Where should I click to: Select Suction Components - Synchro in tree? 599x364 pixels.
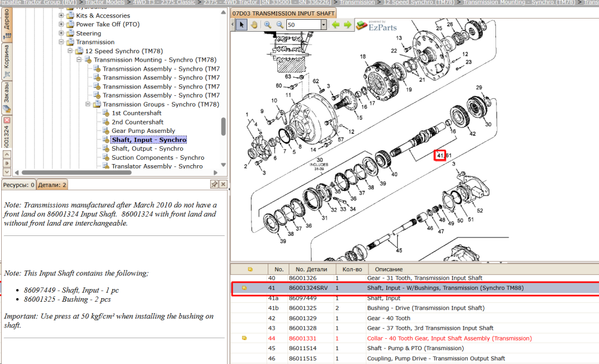(x=158, y=157)
